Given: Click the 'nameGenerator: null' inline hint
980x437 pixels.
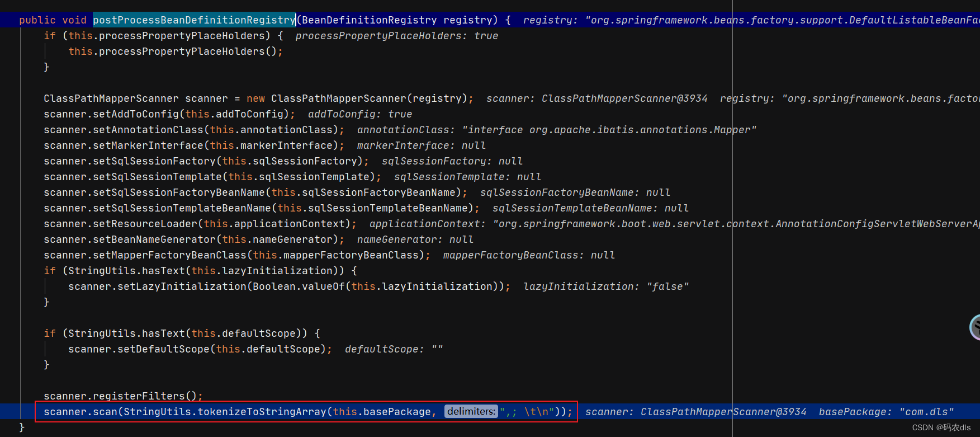Looking at the screenshot, I should (x=415, y=239).
